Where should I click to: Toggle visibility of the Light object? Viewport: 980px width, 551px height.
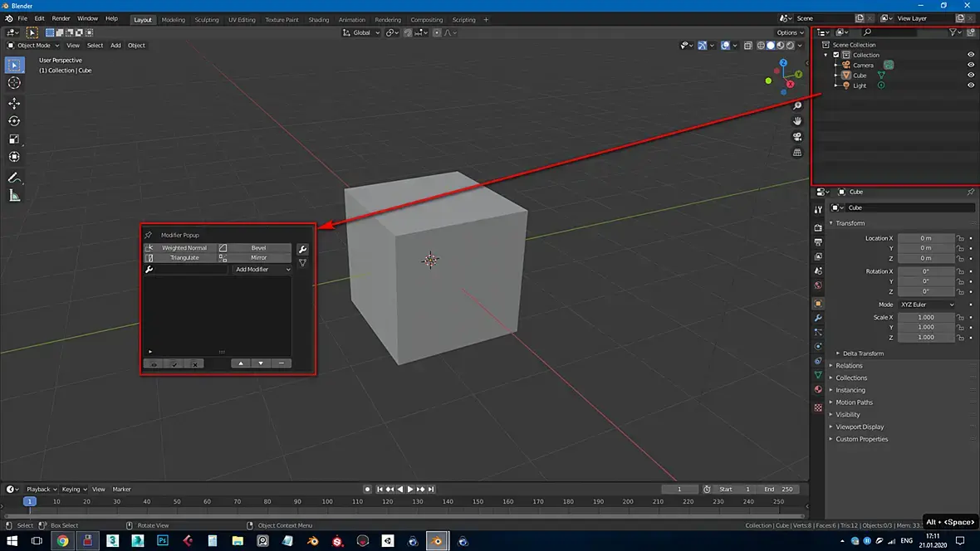click(970, 85)
